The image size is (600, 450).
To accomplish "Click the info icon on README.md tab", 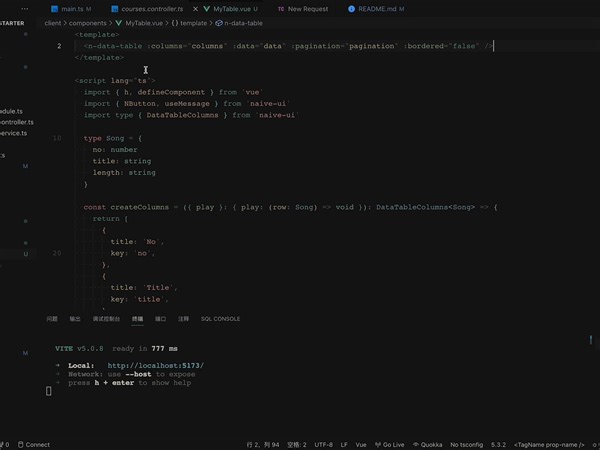I will [351, 9].
